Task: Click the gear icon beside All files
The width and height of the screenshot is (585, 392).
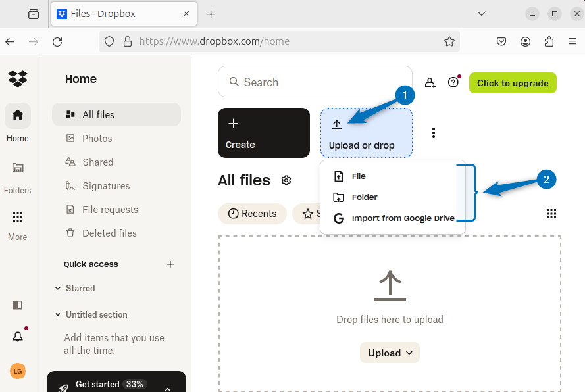Action: (x=286, y=180)
